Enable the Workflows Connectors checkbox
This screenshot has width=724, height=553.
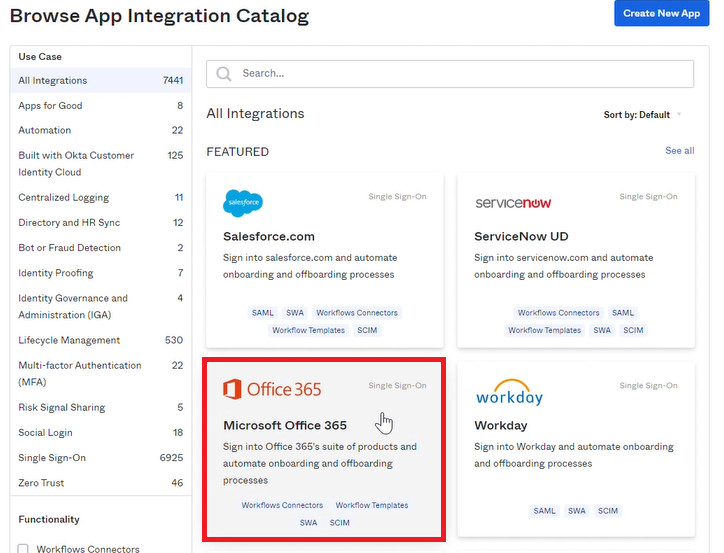tap(23, 549)
